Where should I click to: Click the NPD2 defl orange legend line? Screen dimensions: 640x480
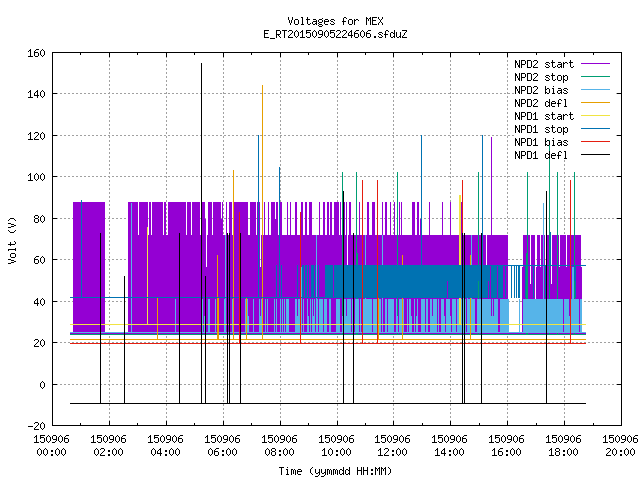pos(595,103)
